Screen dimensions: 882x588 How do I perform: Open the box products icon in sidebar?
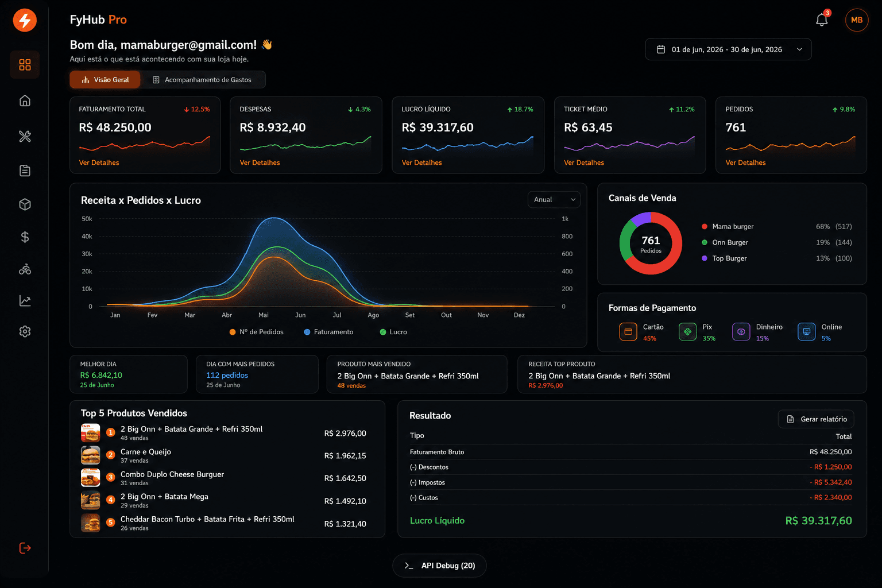click(25, 204)
